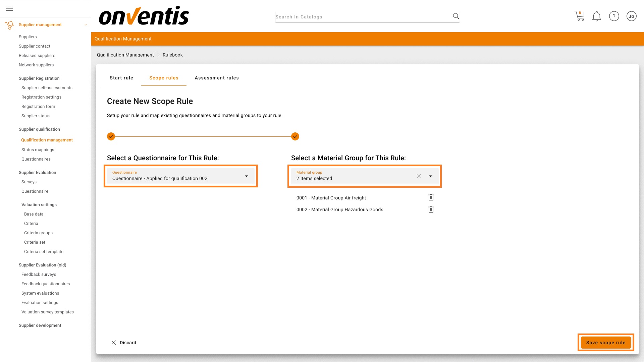Switch to the Assessment rules tab
Screen dimensions: 644x362
coord(217,78)
